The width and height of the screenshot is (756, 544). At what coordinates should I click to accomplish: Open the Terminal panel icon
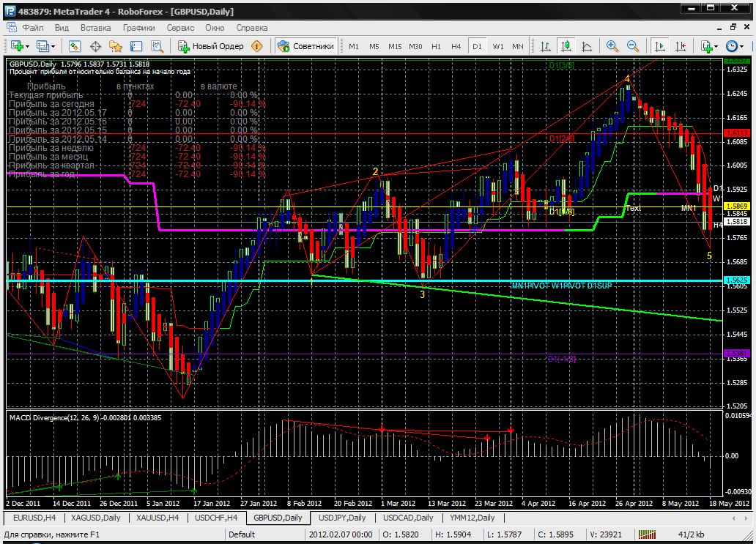tap(136, 46)
